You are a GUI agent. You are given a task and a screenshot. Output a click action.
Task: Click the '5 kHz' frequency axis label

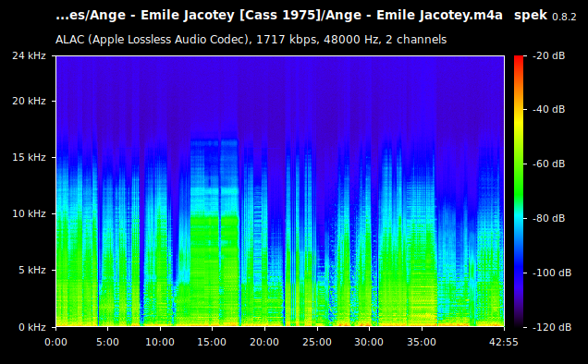32,270
